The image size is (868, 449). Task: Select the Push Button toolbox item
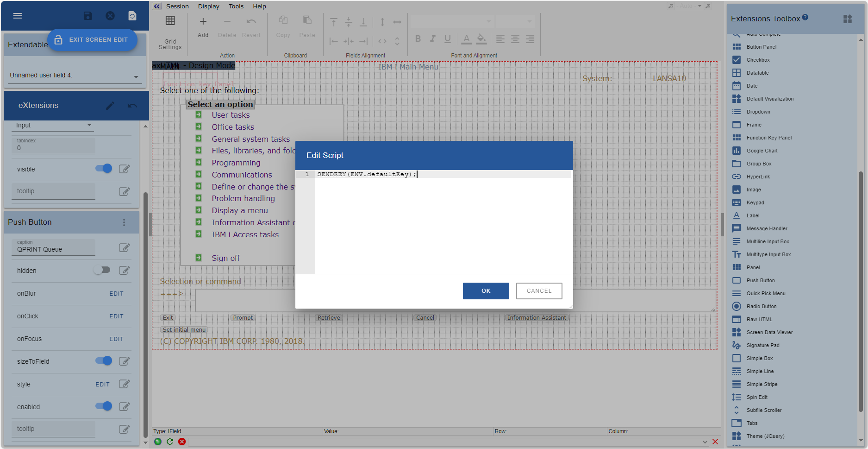[760, 280]
